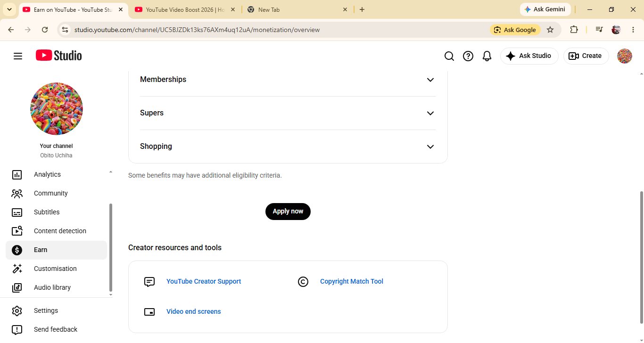Open the Copyright Match Tool link

pyautogui.click(x=352, y=282)
